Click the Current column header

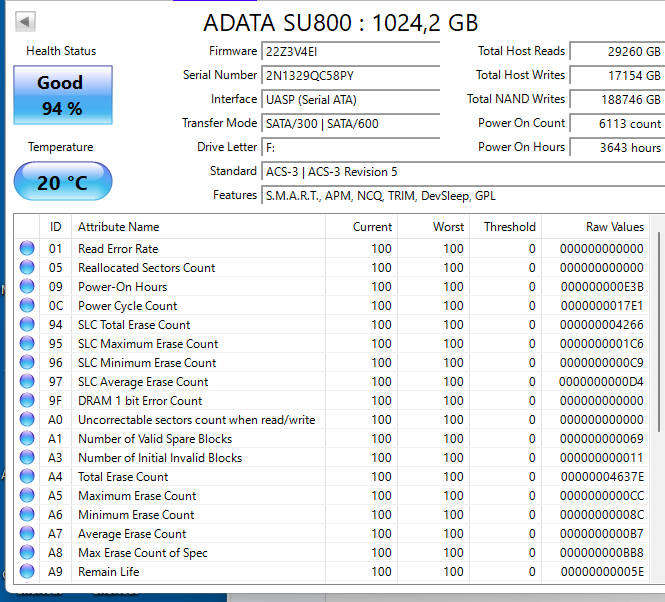361,227
